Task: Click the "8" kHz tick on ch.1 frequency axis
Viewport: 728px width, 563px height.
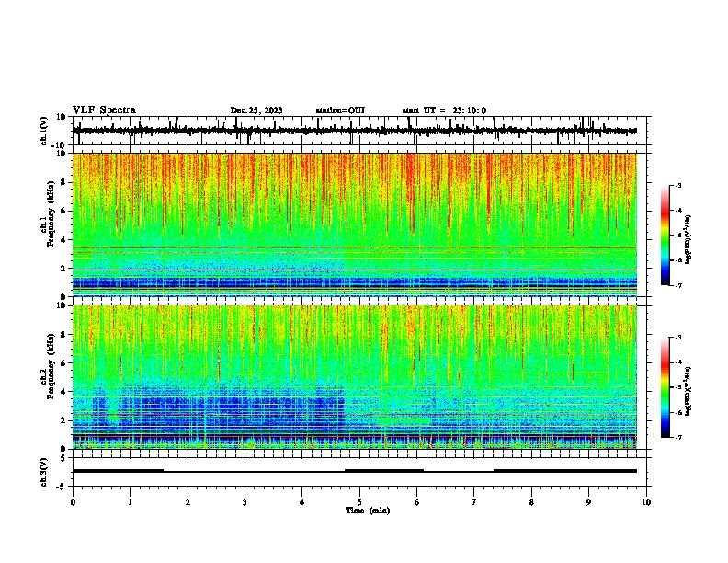Action: (63, 182)
